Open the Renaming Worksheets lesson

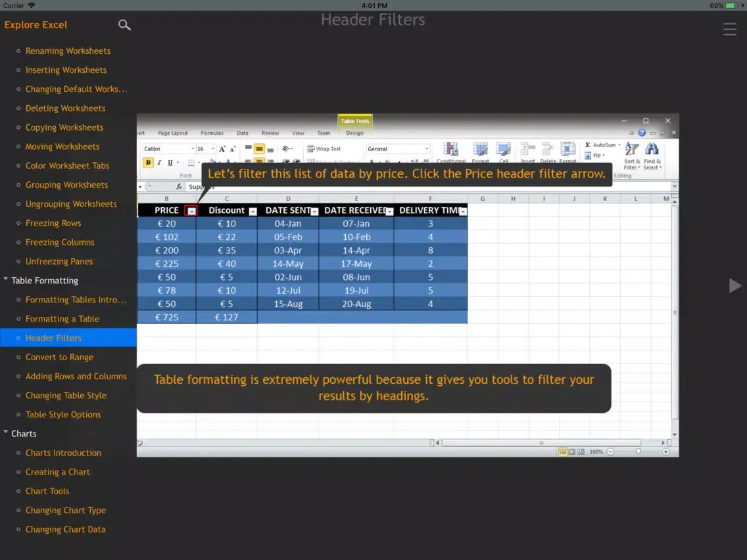[x=68, y=51]
